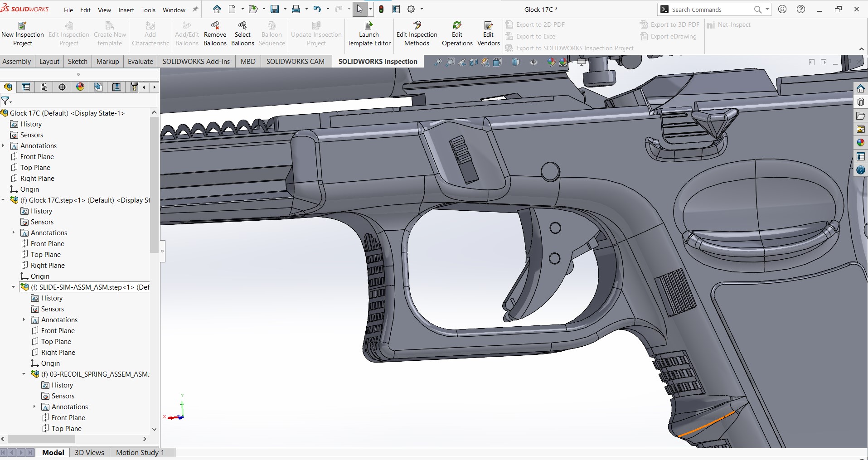This screenshot has width=868, height=460.
Task: Click the Display Style cube icon
Action: coord(515,62)
